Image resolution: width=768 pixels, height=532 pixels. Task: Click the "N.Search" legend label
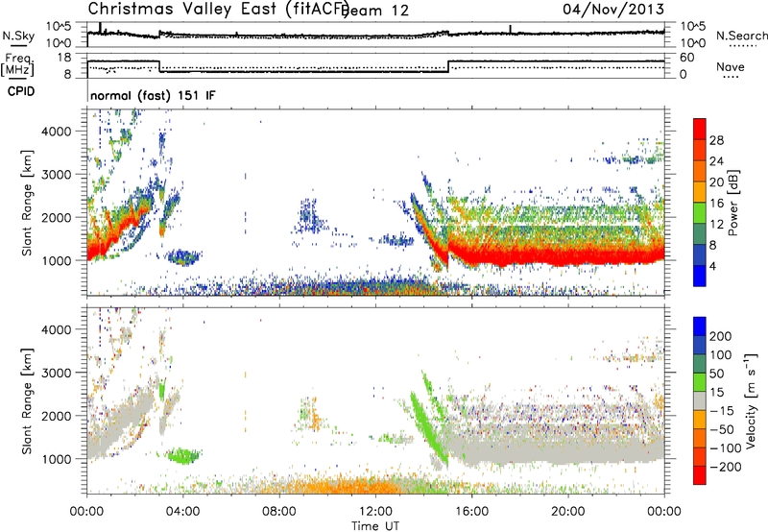click(741, 36)
